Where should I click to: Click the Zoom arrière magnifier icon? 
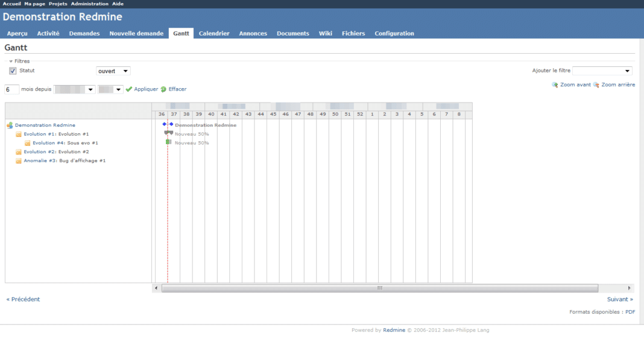pos(596,84)
